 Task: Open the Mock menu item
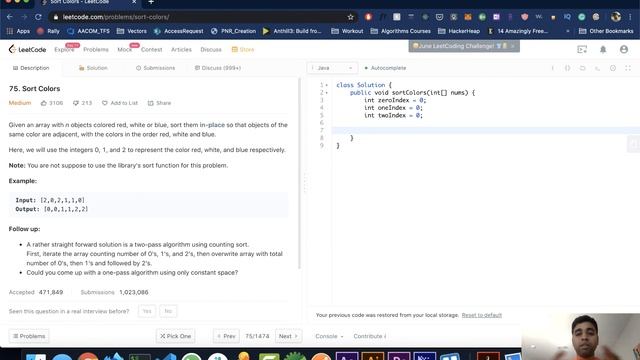(x=125, y=49)
